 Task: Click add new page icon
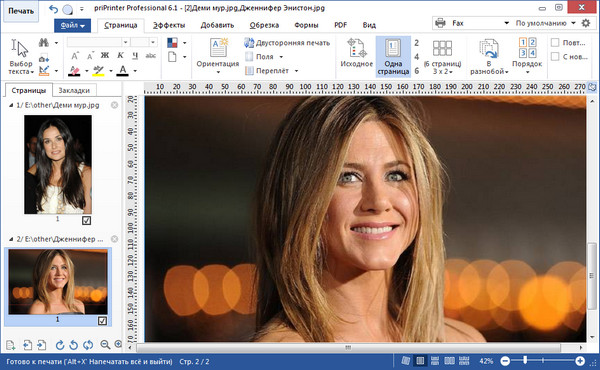(11, 345)
